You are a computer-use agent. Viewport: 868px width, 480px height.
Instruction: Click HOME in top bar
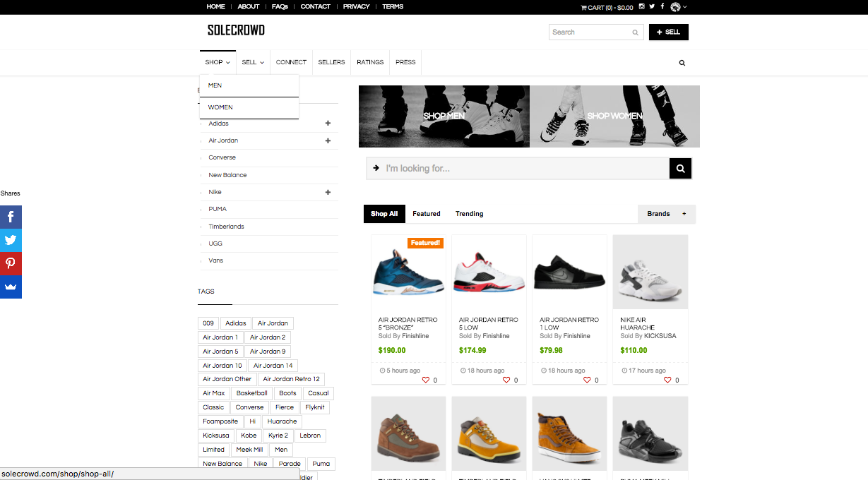(216, 6)
